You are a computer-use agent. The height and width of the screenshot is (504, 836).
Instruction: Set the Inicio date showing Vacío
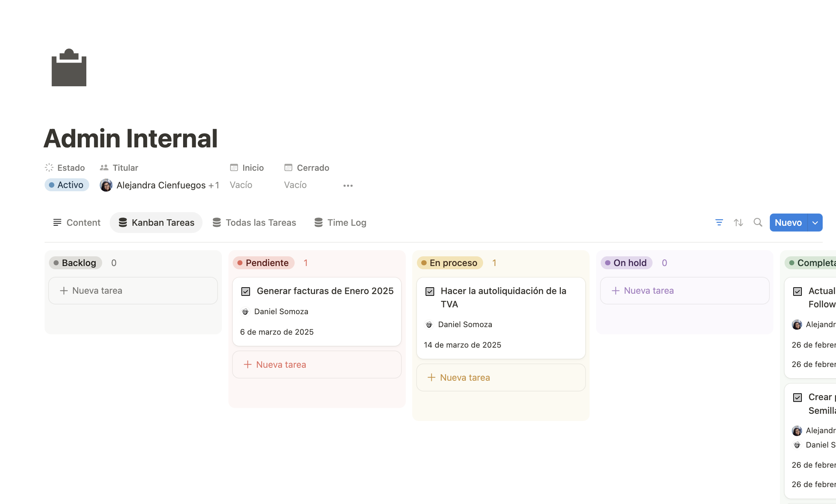(241, 185)
